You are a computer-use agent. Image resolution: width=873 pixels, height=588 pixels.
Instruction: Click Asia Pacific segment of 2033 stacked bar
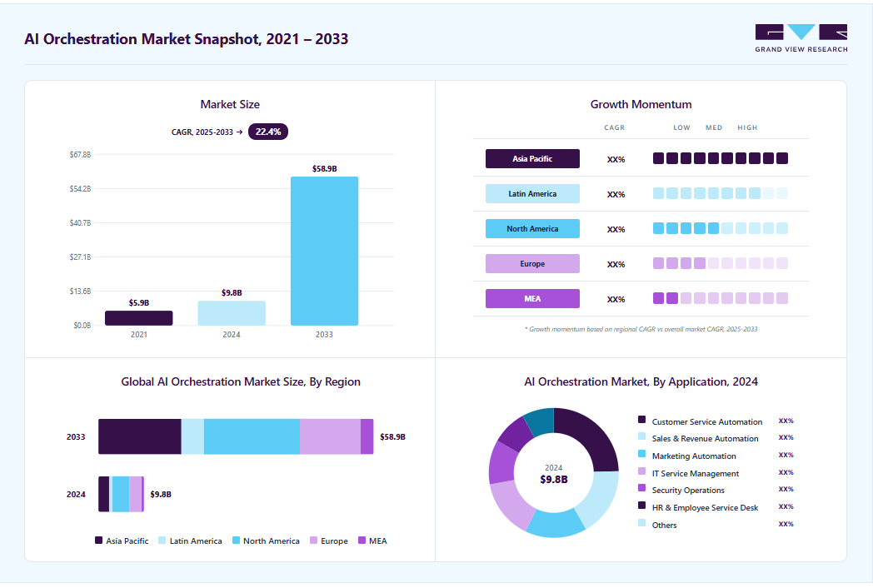140,436
